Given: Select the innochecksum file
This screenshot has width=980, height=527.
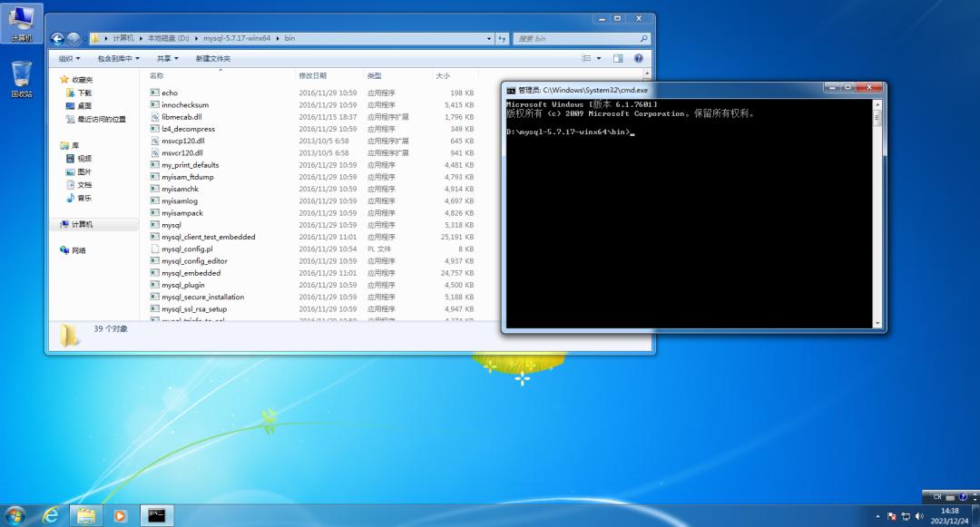Looking at the screenshot, I should tap(185, 105).
